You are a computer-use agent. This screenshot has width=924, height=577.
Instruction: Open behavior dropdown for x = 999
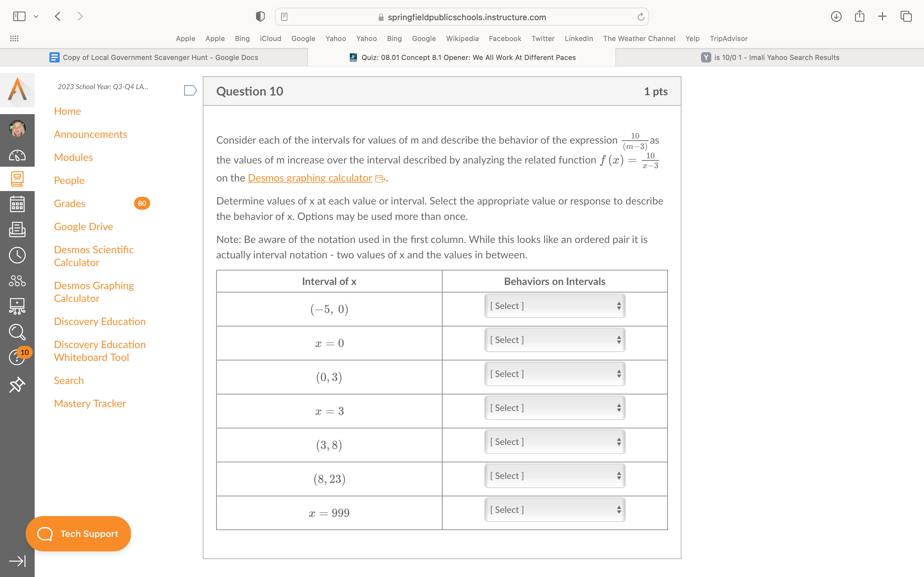pyautogui.click(x=554, y=509)
